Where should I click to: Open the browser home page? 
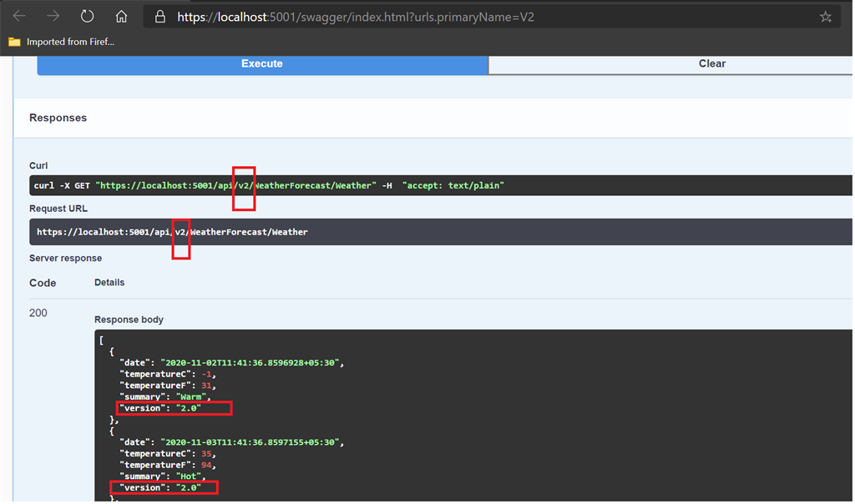pyautogui.click(x=119, y=16)
